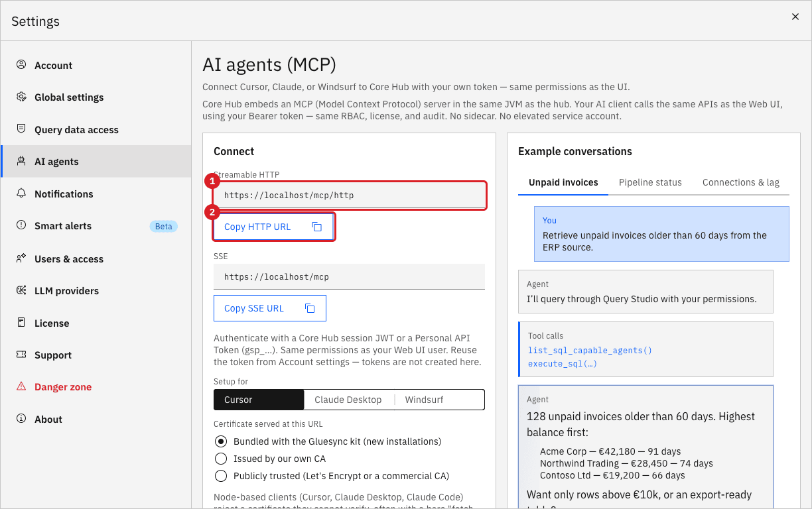Click the About info icon
Viewport: 812px width, 509px height.
pos(21,419)
